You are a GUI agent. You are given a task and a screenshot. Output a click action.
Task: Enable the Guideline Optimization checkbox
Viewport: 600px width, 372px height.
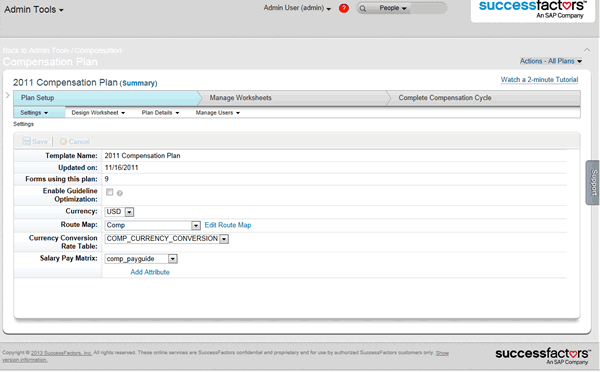[x=110, y=192]
